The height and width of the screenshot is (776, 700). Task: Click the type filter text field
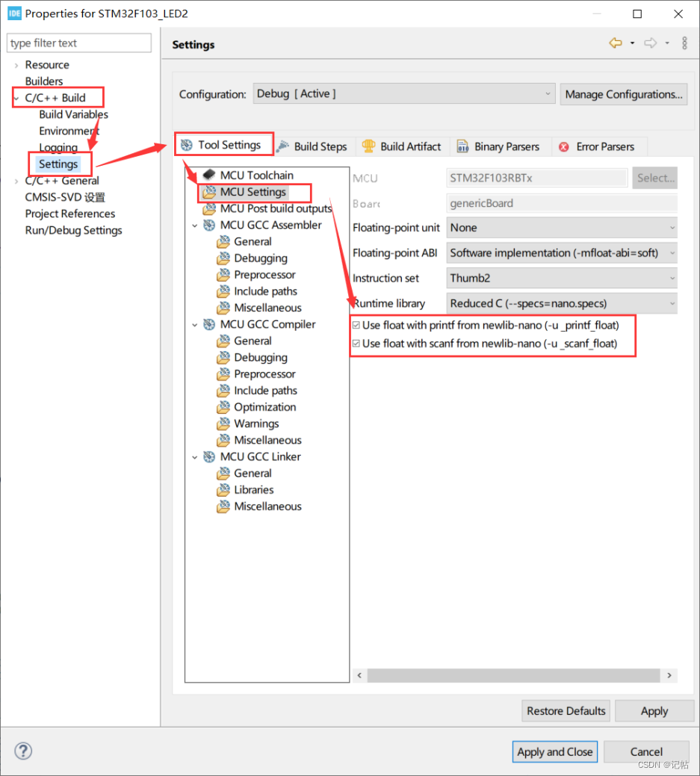[78, 43]
